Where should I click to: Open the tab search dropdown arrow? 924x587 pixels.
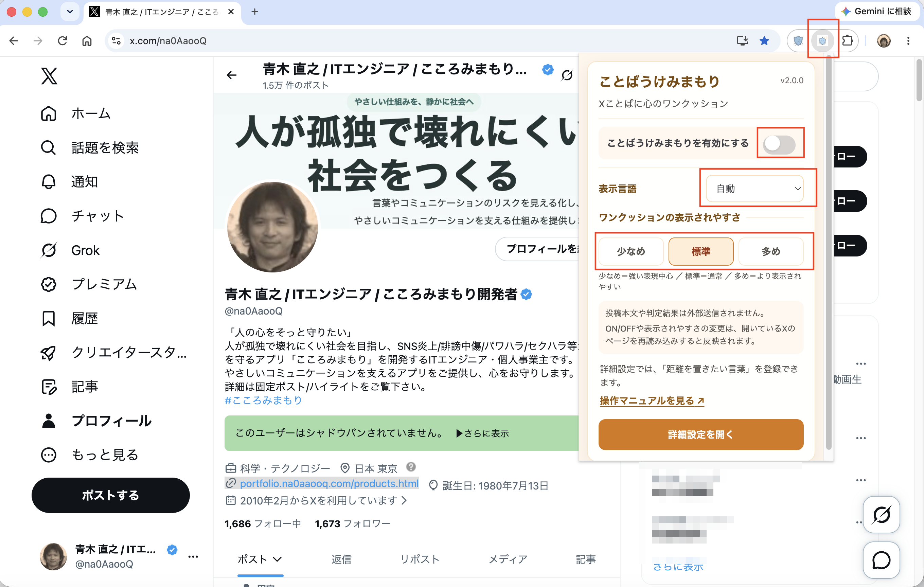pos(70,12)
